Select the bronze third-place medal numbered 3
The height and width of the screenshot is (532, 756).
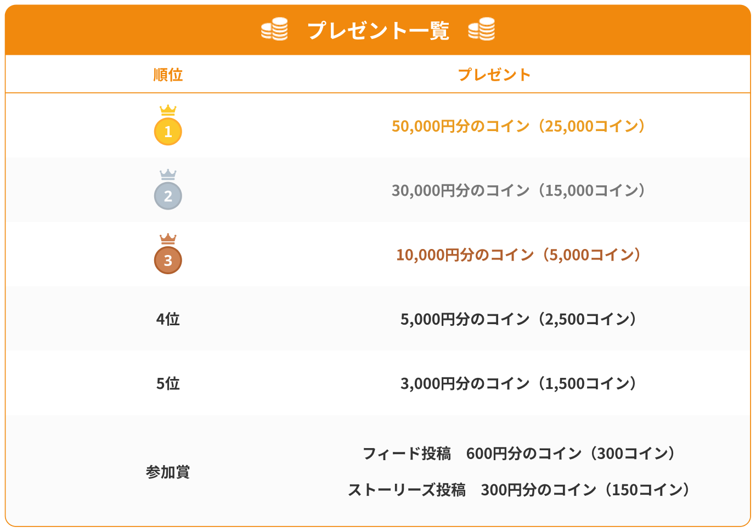[x=168, y=261]
